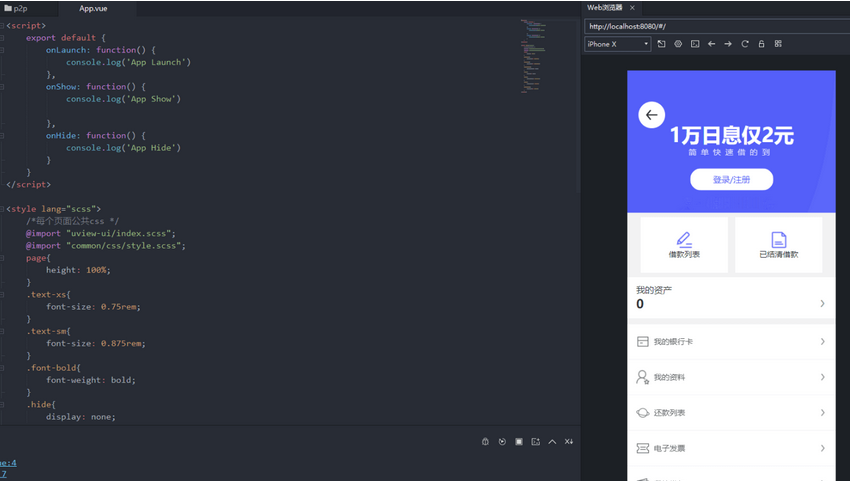
Task: Click the debug bug icon in console toolbar
Action: (485, 441)
